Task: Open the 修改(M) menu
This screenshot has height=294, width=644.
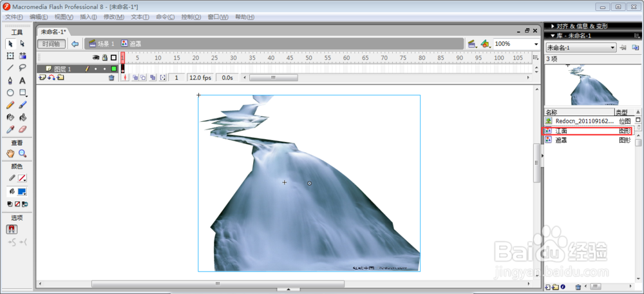Action: [x=114, y=17]
